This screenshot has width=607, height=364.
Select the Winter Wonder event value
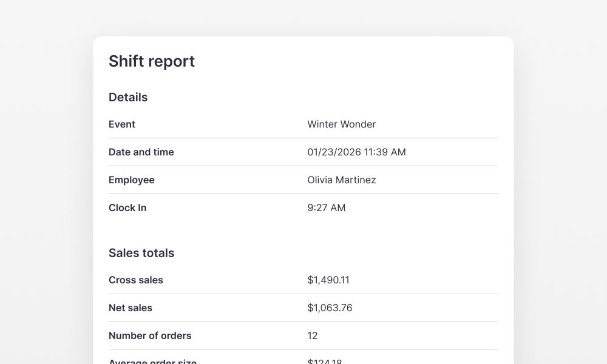click(x=342, y=124)
